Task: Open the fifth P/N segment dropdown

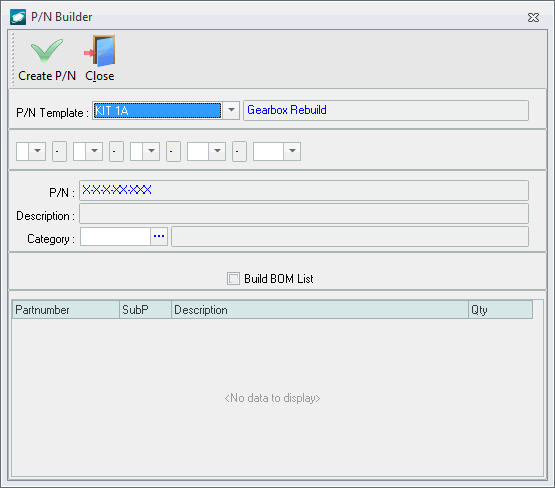Action: (x=292, y=151)
